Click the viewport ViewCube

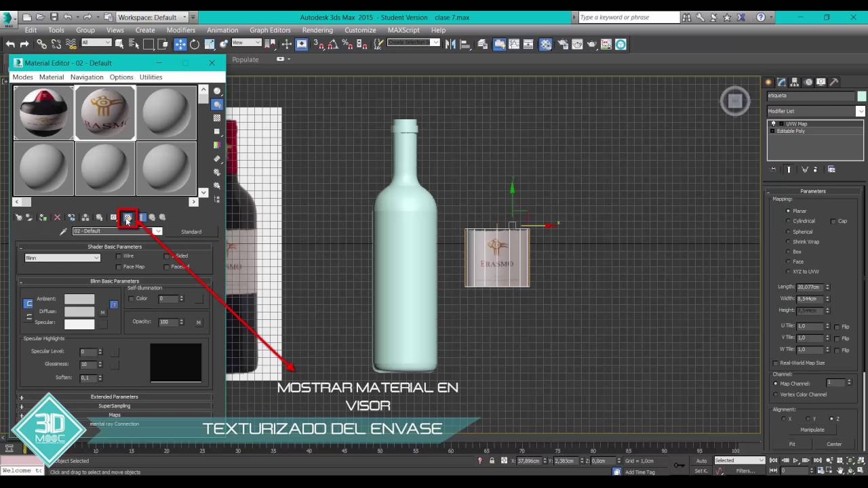click(735, 102)
